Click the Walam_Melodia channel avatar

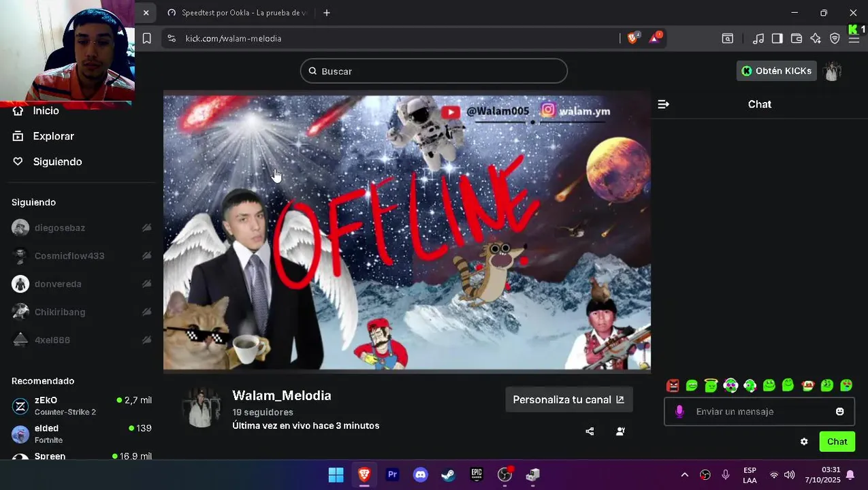[201, 408]
